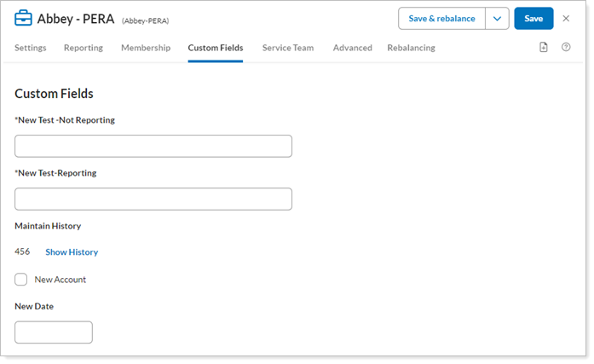Select the New Date input box
This screenshot has width=594, height=364.
54,332
